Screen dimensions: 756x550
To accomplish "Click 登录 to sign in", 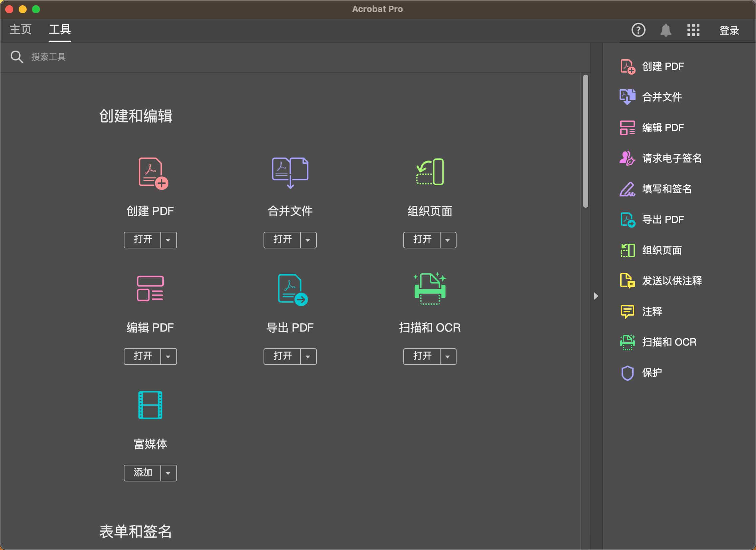I will [729, 30].
